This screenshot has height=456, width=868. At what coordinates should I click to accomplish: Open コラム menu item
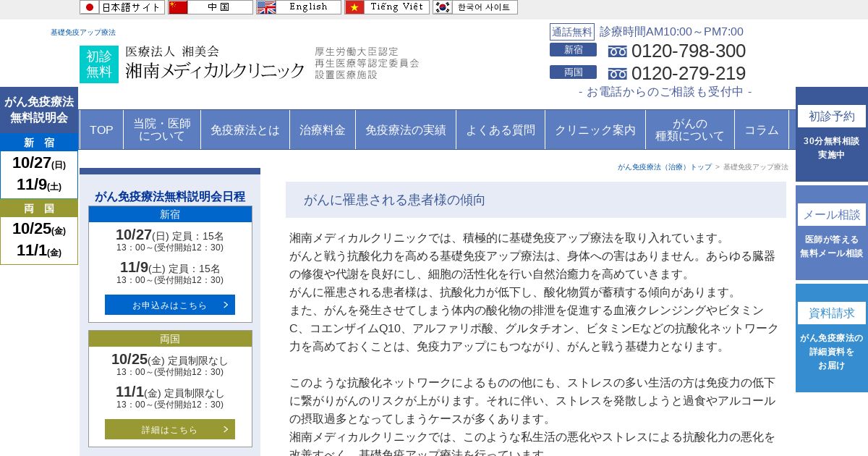point(762,130)
